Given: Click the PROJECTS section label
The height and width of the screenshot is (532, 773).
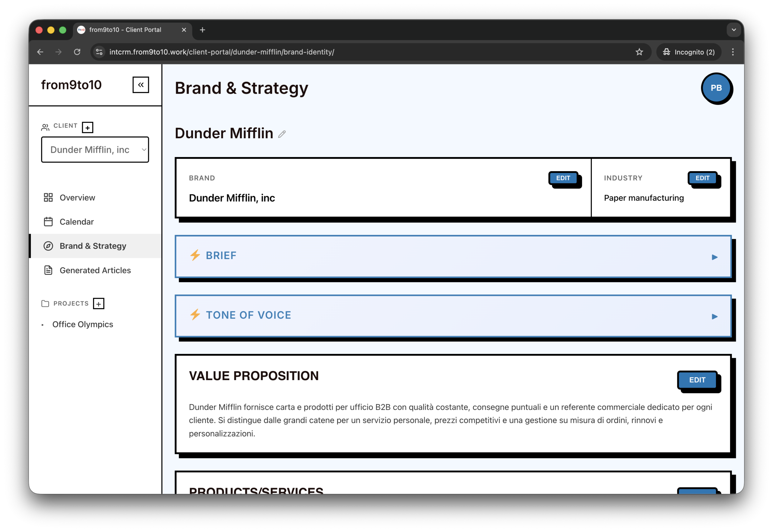Looking at the screenshot, I should (71, 304).
